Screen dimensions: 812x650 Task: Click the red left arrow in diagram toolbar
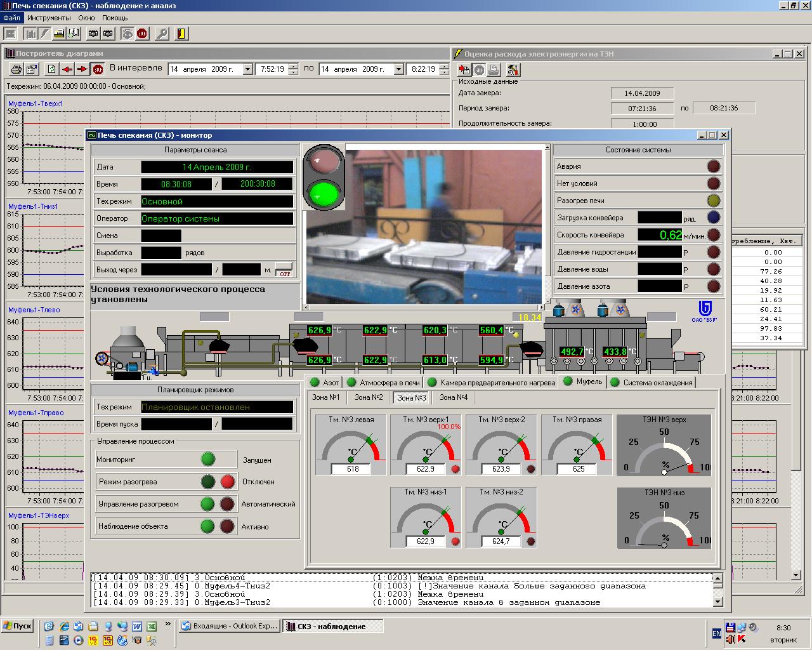pos(67,69)
